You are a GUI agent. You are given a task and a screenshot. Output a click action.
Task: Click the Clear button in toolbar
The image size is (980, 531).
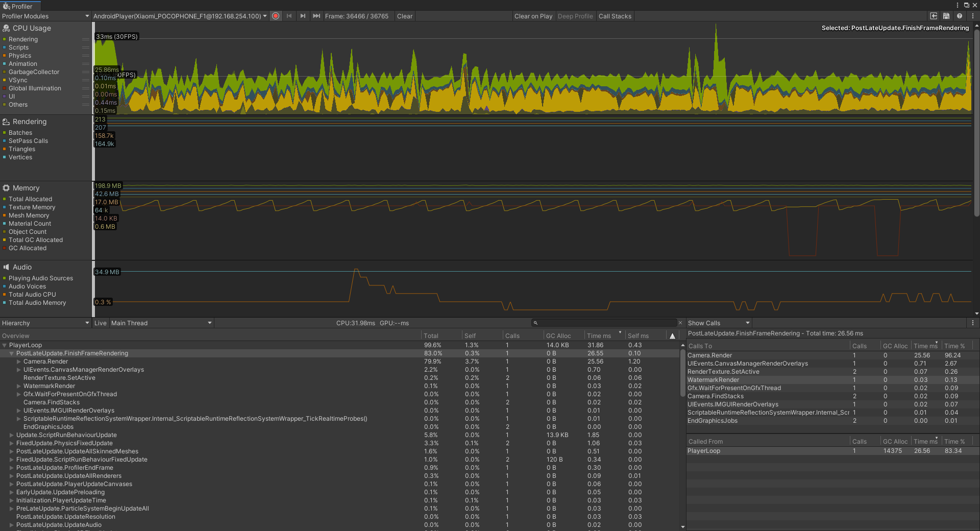(405, 16)
